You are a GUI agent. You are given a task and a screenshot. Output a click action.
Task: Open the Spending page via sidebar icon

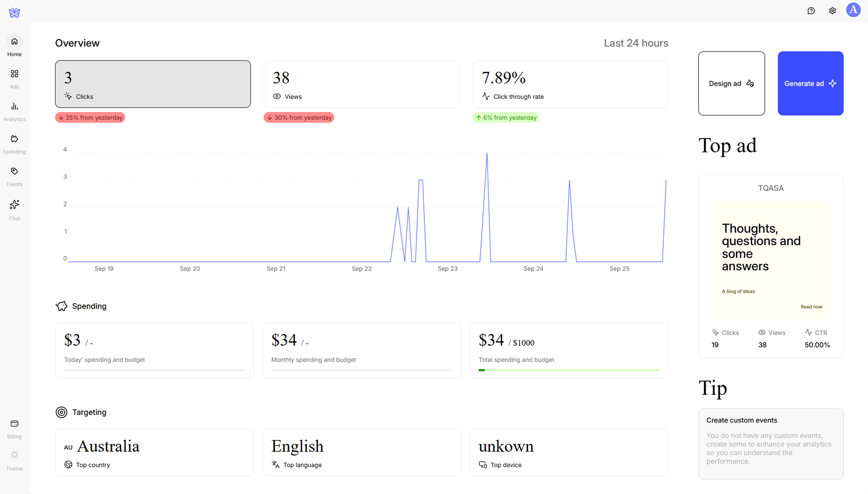pyautogui.click(x=14, y=143)
